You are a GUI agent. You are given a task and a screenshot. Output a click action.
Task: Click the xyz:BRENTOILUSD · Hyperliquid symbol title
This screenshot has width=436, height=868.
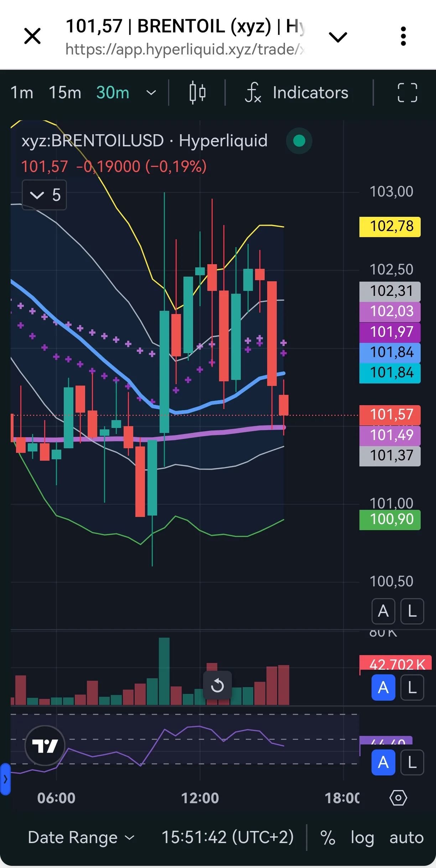click(144, 141)
